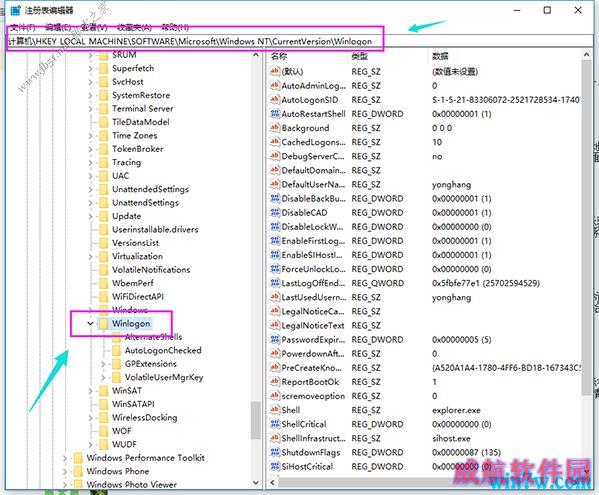
Task: Click the registry editor app icon in title bar
Action: click(x=15, y=10)
